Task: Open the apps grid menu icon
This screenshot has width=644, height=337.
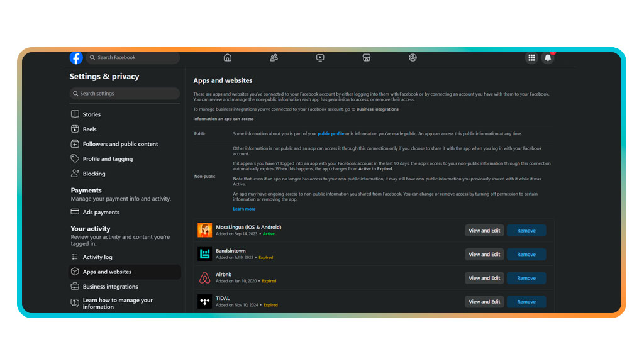Action: 531,58
